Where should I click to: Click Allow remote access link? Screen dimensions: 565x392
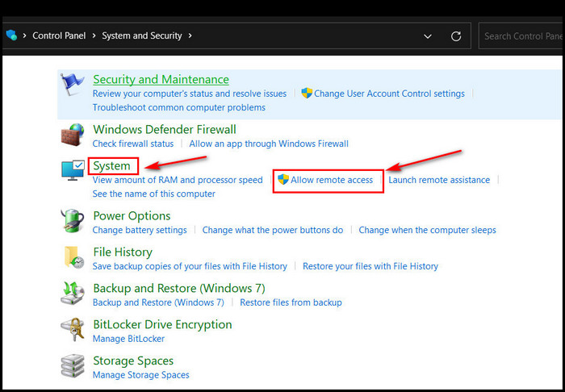[332, 180]
